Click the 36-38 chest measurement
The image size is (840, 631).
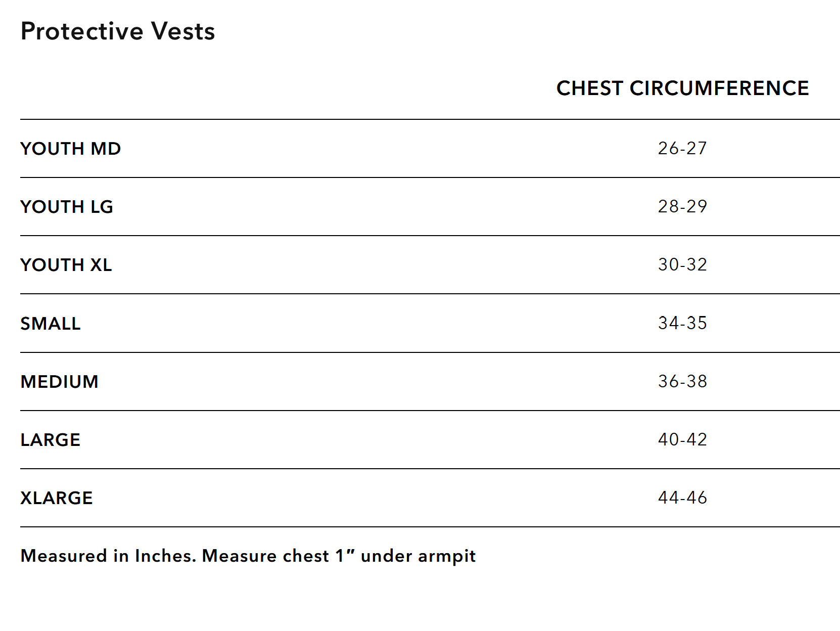[682, 381]
